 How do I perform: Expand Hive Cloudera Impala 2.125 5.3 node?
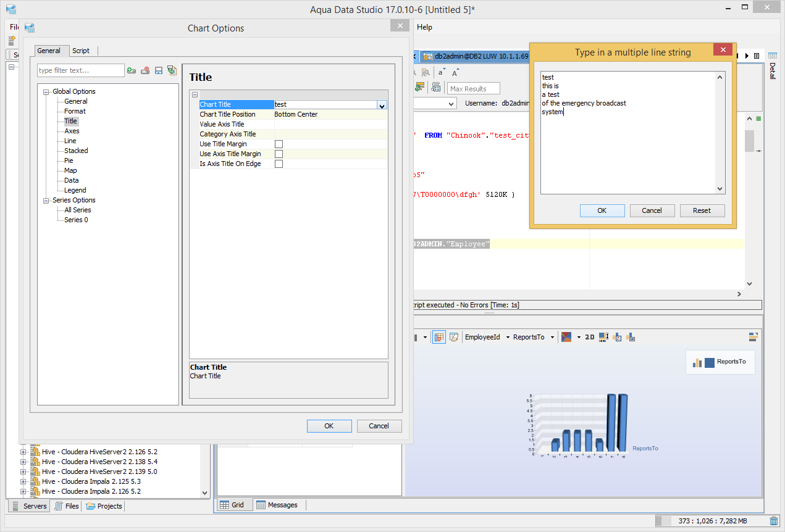tap(23, 481)
